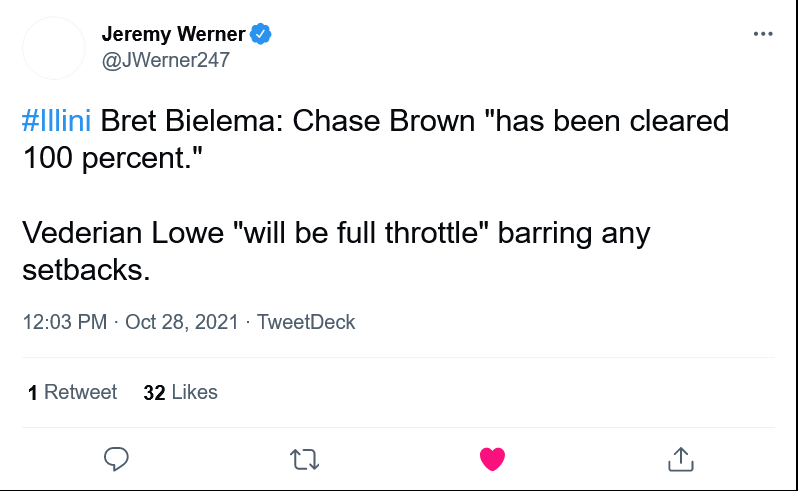
Task: Click the 12:03 PM timestamp
Action: click(x=64, y=322)
